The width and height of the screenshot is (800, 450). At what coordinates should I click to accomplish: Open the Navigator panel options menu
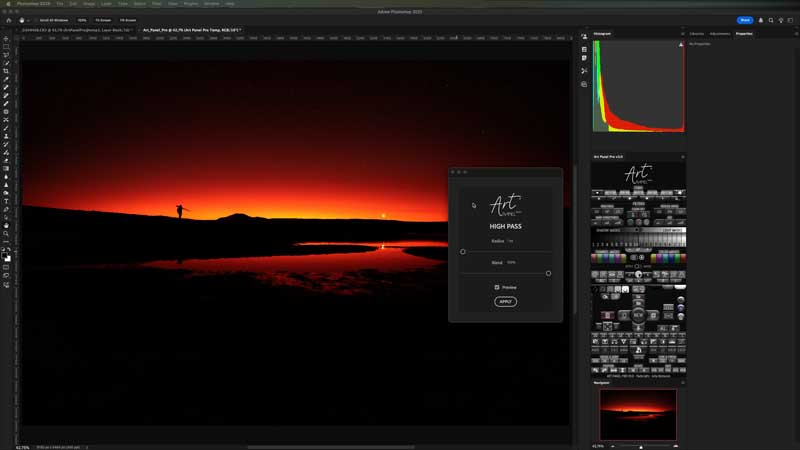[x=683, y=382]
